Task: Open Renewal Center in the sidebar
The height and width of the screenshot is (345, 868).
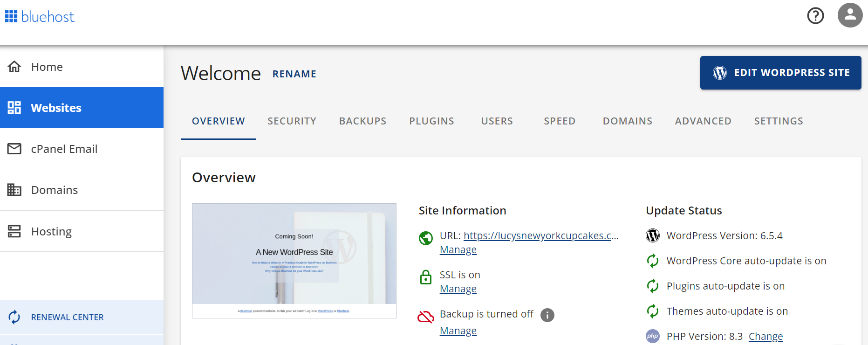Action: pyautogui.click(x=82, y=317)
